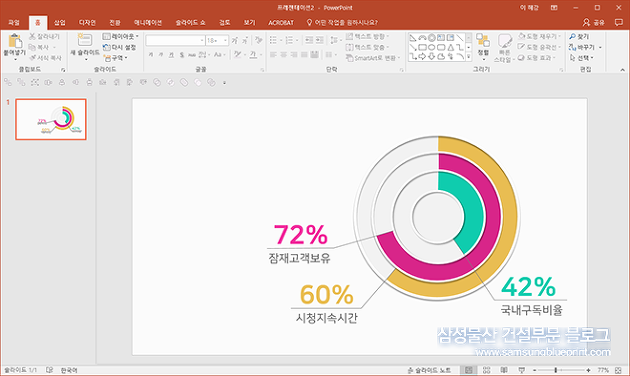The image size is (630, 376).
Task: Open the Arrange (정렬) menu
Action: pos(483,46)
